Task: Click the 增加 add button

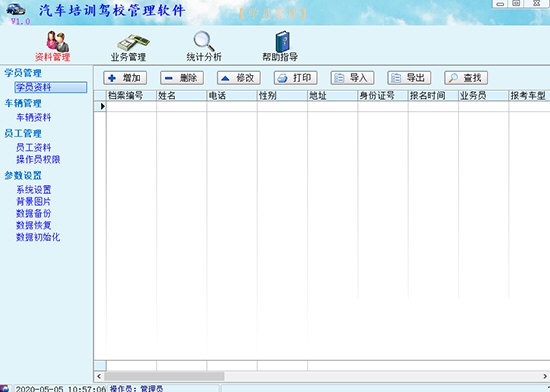Action: pyautogui.click(x=125, y=78)
